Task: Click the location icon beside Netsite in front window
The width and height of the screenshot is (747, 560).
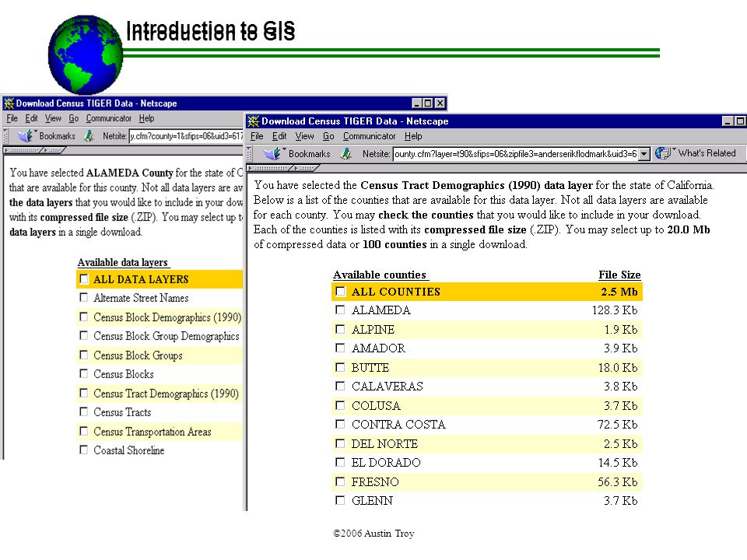Action: (346, 153)
